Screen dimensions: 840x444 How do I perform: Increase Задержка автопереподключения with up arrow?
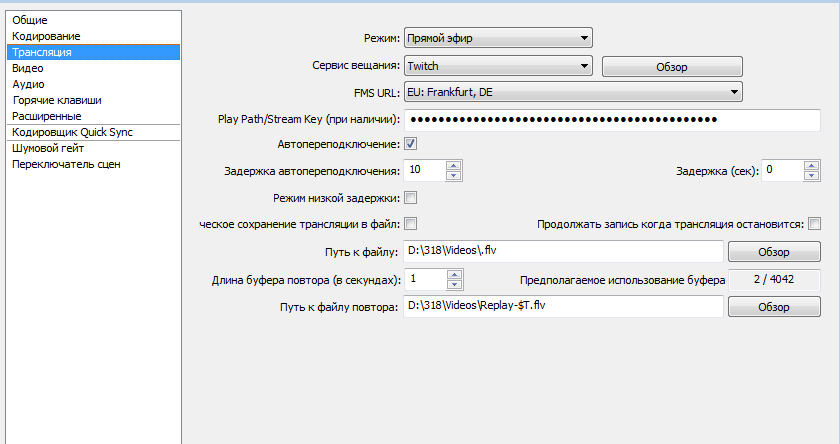pos(454,165)
